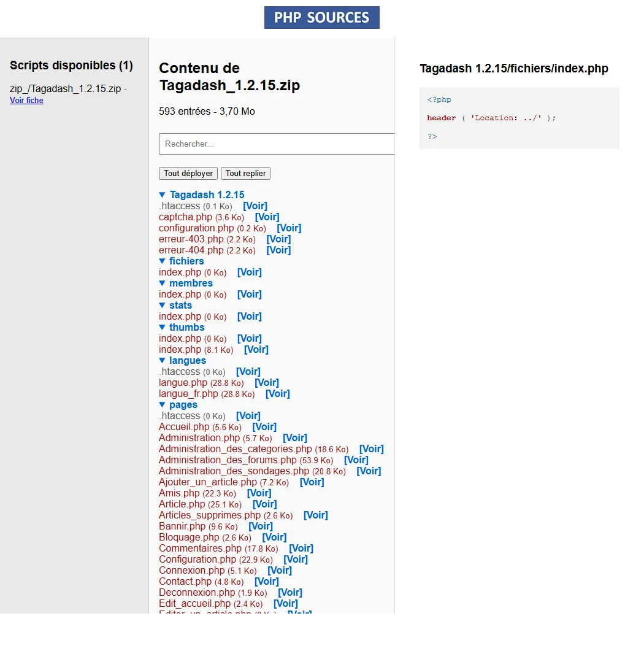The height and width of the screenshot is (651, 644).
Task: Collapse the thumbs folder
Action: (x=163, y=328)
